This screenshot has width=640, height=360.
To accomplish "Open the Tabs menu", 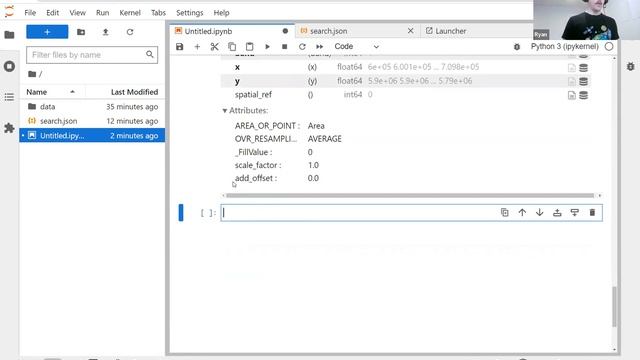I will pyautogui.click(x=158, y=13).
